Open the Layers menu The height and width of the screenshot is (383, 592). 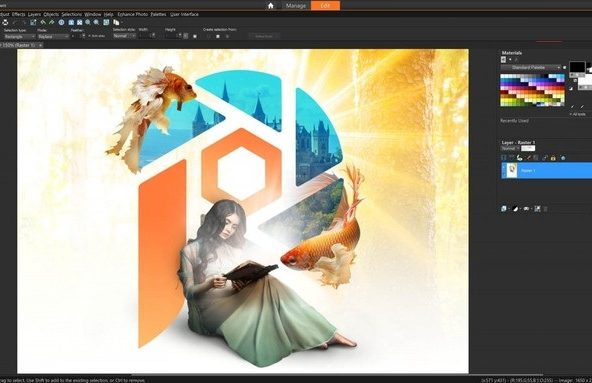[x=34, y=14]
